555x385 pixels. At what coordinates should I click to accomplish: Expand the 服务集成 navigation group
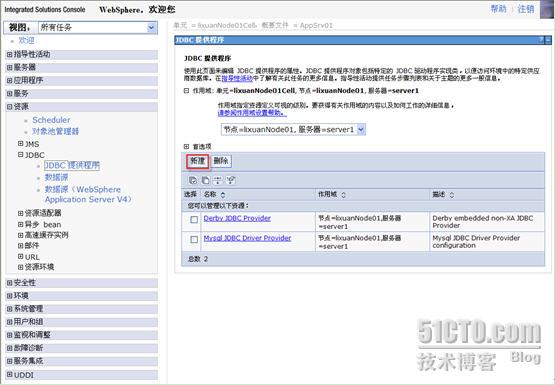pos(10,361)
